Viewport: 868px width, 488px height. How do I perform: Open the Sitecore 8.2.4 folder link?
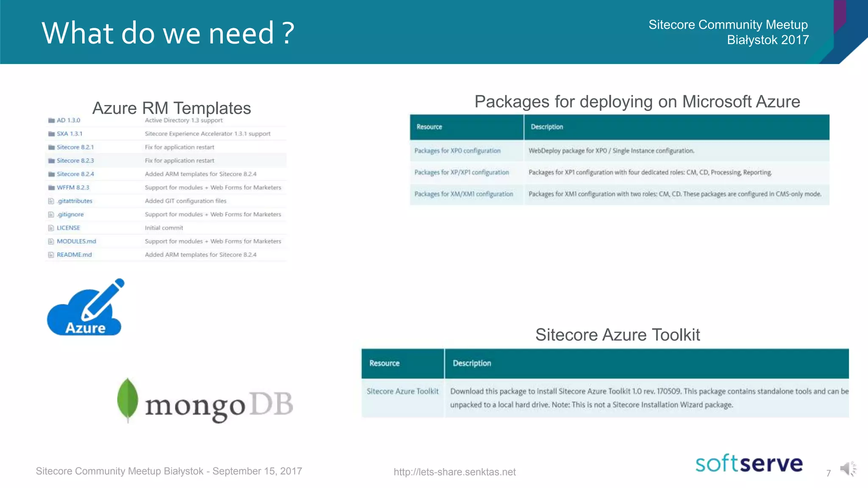(75, 174)
